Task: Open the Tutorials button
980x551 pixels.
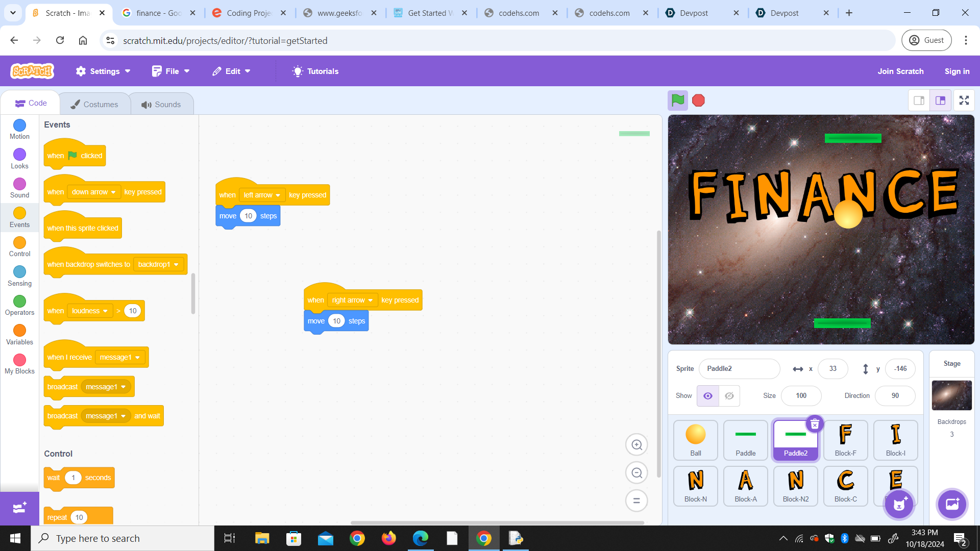Action: [x=315, y=71]
